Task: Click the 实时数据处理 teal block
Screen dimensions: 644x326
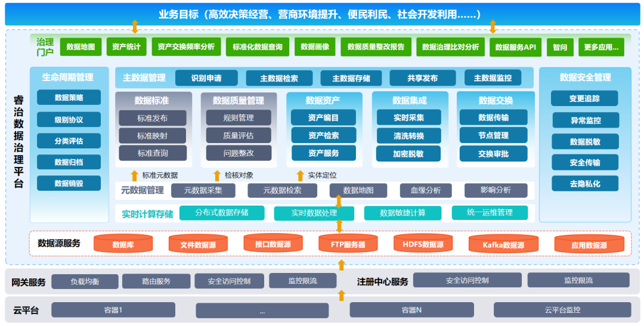Action: [314, 213]
